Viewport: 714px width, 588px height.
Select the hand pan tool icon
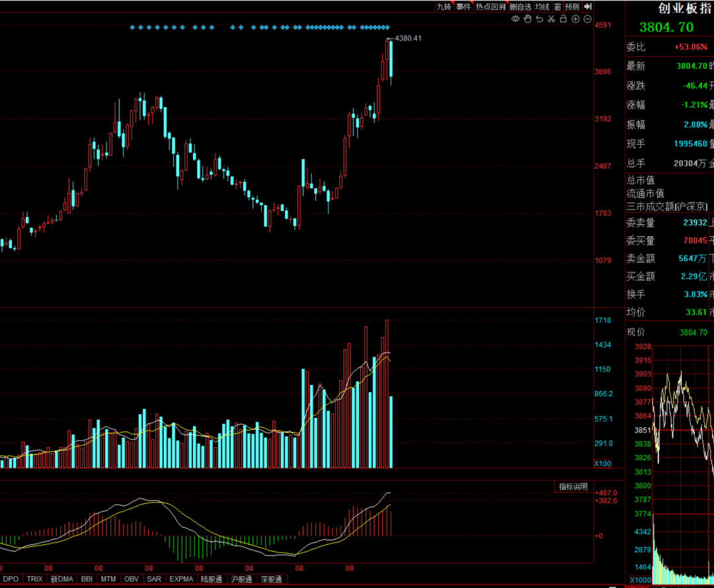(x=528, y=19)
